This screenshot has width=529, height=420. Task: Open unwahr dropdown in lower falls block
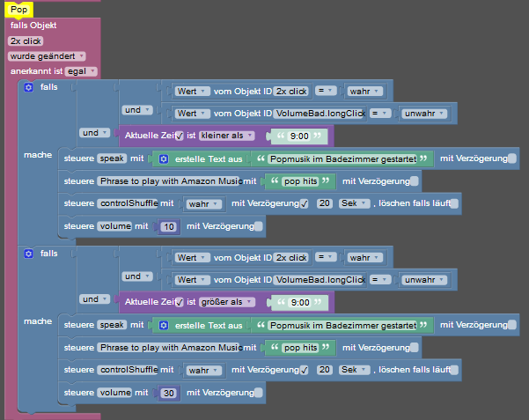(x=424, y=280)
